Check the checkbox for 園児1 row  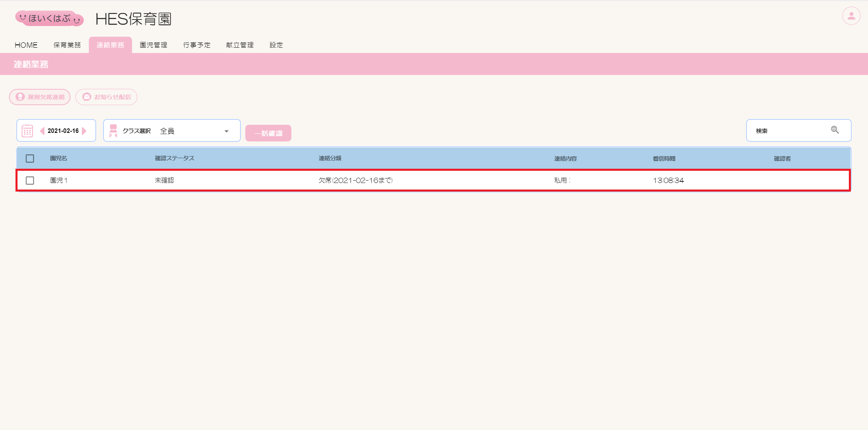click(30, 180)
